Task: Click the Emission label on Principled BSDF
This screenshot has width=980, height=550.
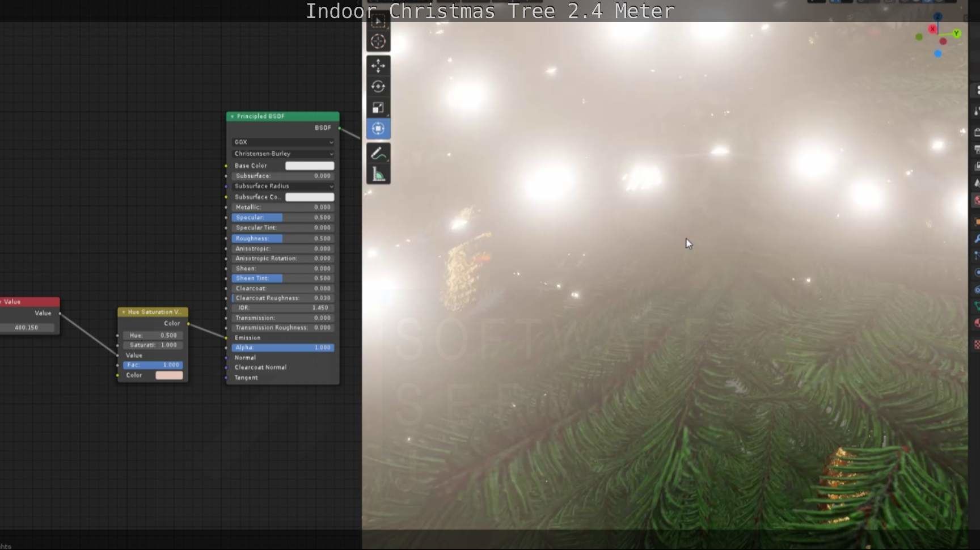Action: point(247,338)
